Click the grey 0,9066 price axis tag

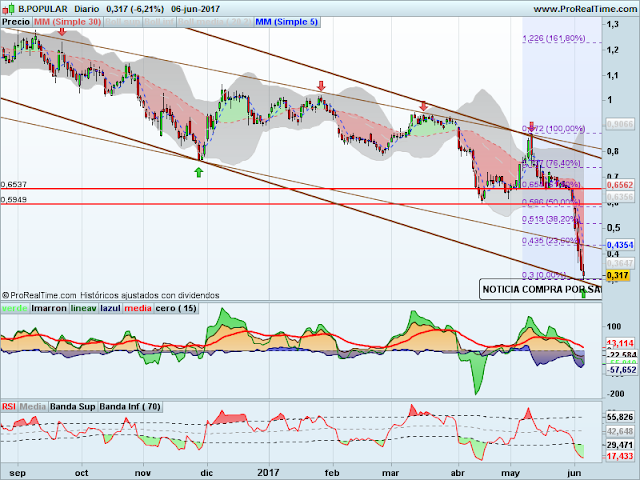pos(620,124)
